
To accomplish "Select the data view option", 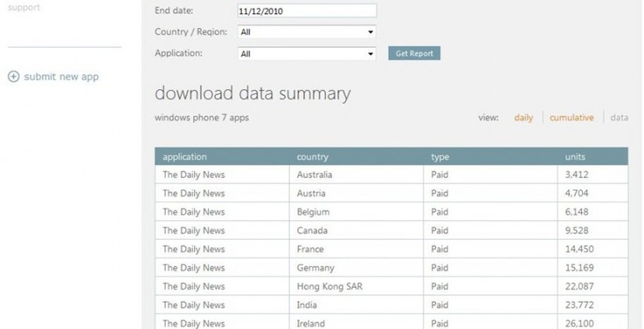I will pyautogui.click(x=619, y=118).
